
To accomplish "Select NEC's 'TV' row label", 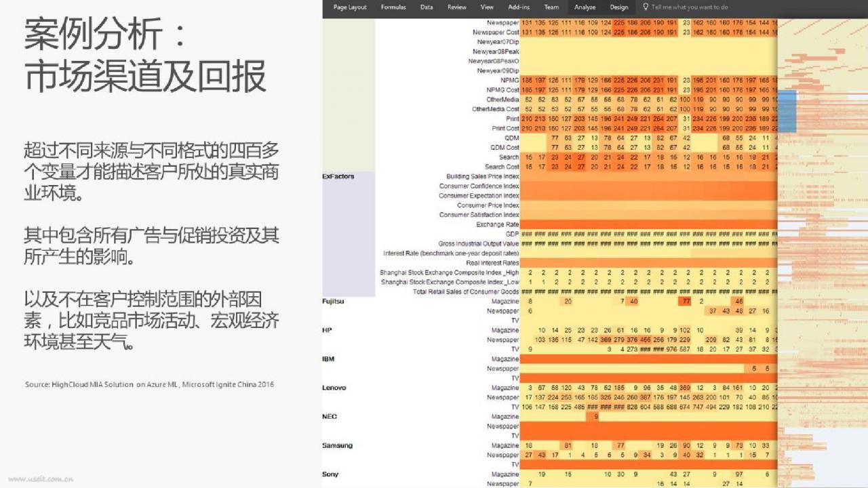I will [515, 436].
